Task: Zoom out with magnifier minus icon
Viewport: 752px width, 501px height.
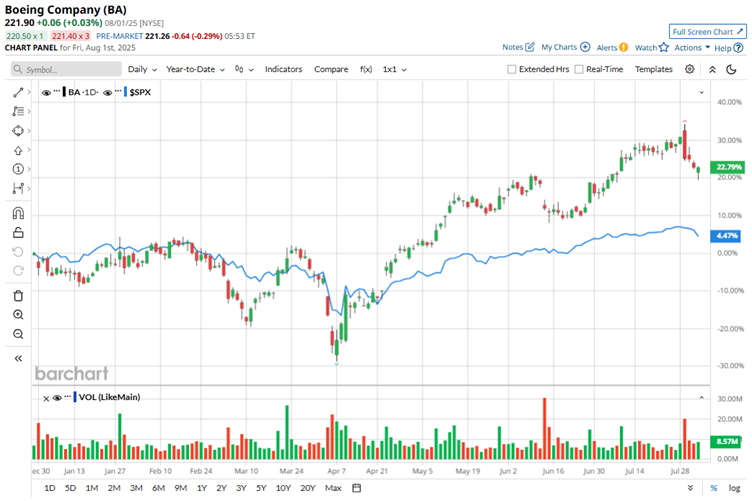Action: coord(18,334)
